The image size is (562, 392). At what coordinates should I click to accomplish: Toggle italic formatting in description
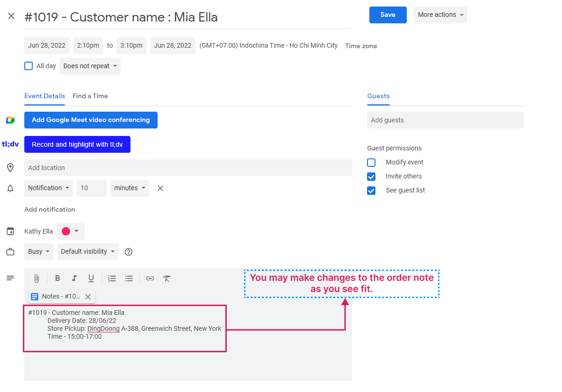[x=74, y=278]
